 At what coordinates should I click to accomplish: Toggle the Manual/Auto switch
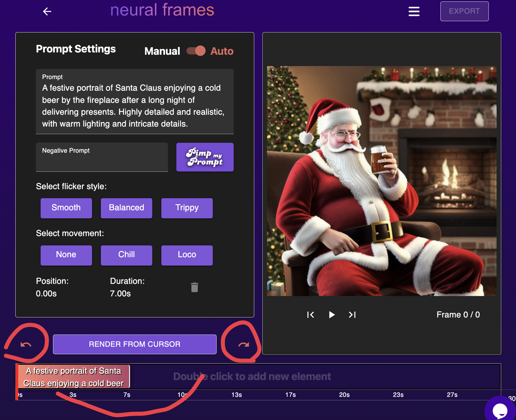196,51
